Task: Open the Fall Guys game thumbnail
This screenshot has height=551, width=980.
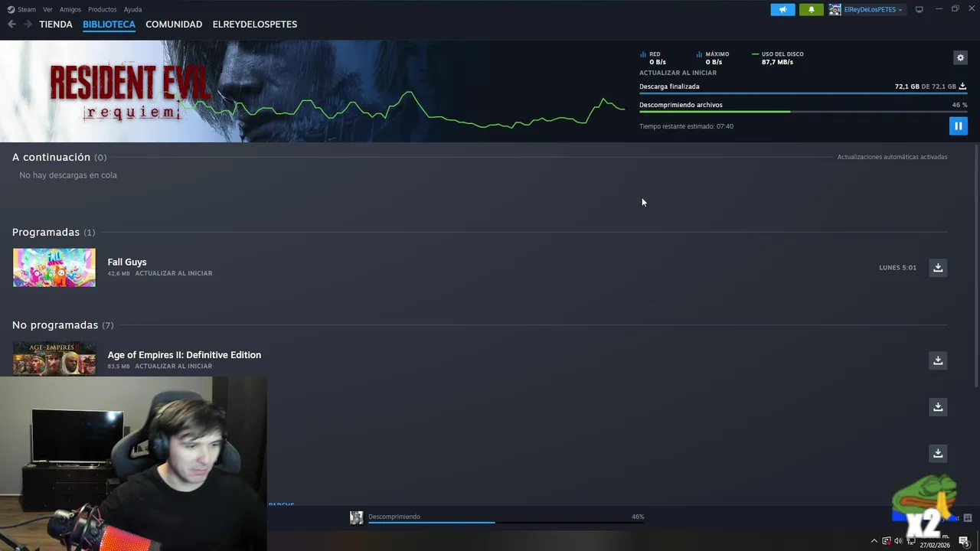Action: tap(54, 267)
